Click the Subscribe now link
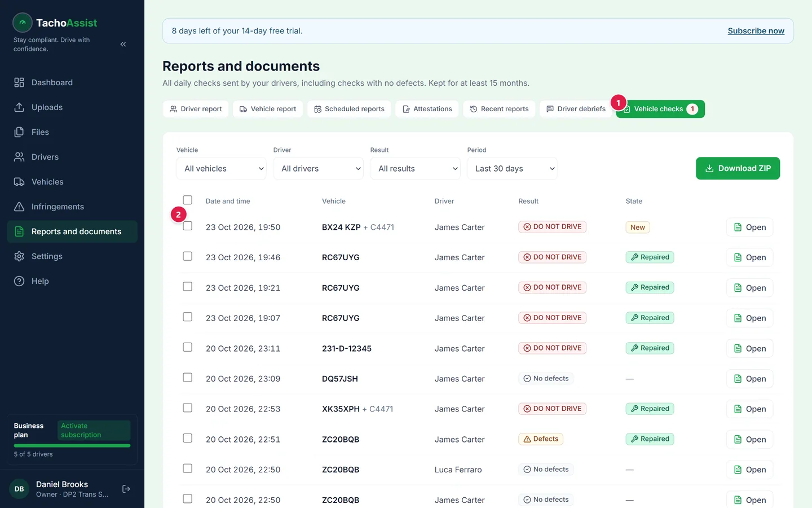Image resolution: width=812 pixels, height=508 pixels. (756, 31)
